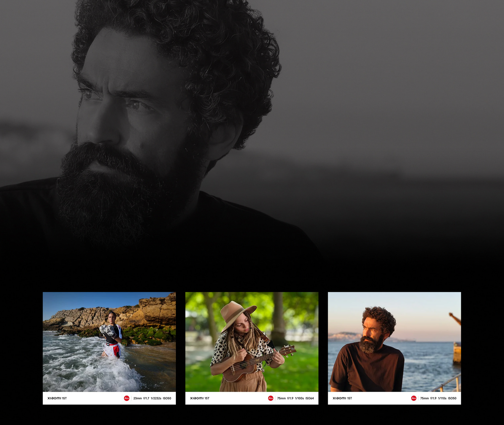Click Leica logo under the boxer photo
The height and width of the screenshot is (425, 504).
[127, 398]
